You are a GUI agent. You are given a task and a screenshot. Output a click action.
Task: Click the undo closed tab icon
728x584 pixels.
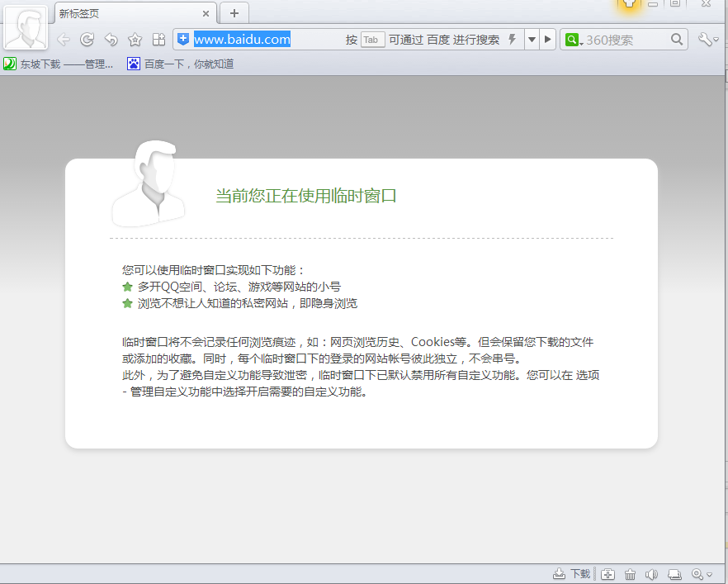111,40
